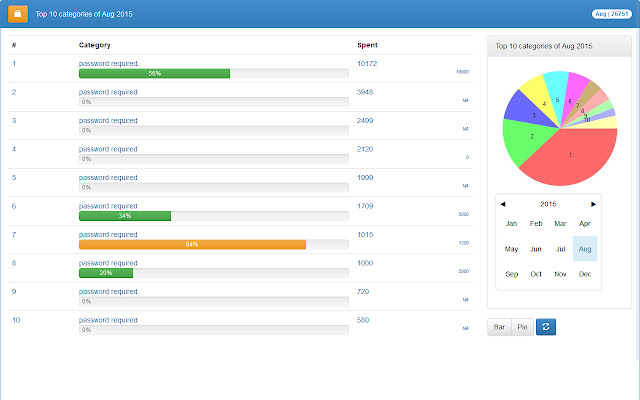Click the spent amount 10172

pos(367,64)
